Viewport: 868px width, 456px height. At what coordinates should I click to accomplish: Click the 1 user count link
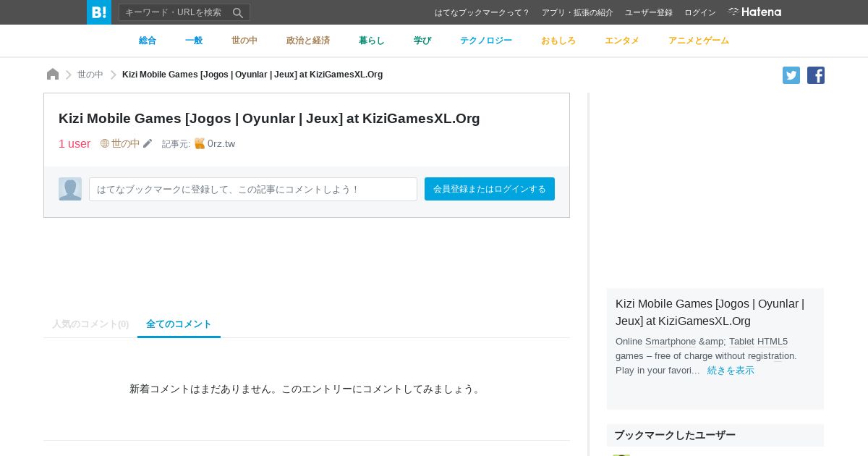click(75, 143)
